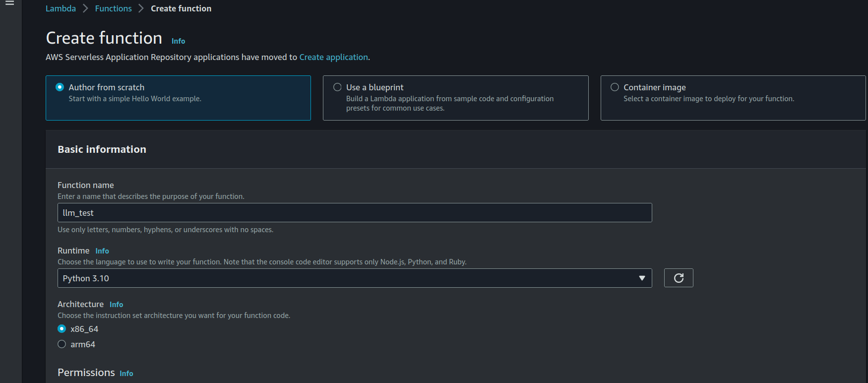Image resolution: width=868 pixels, height=383 pixels.
Task: Open the Python 3.10 runtime selector
Action: coord(347,278)
